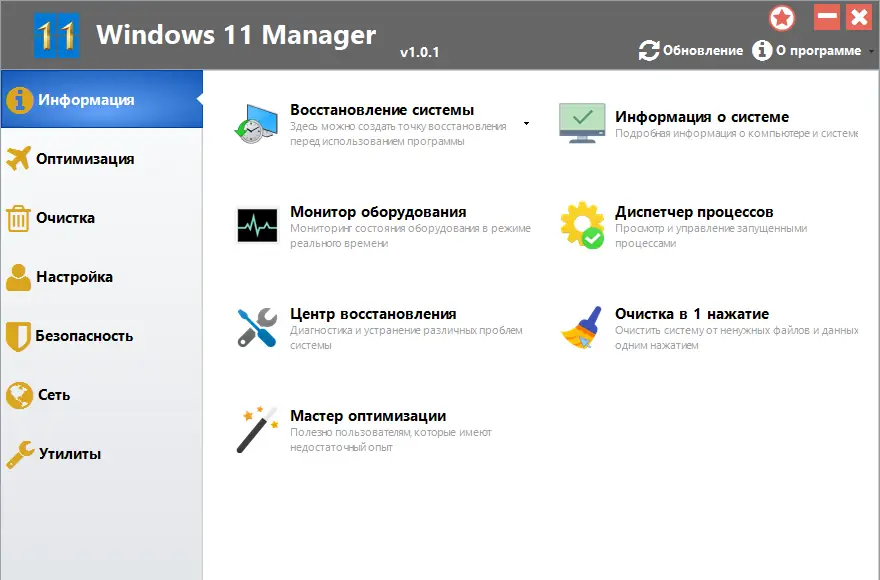Click the trash bin icon for Очистка
Viewport: 880px width, 580px height.
(x=18, y=218)
